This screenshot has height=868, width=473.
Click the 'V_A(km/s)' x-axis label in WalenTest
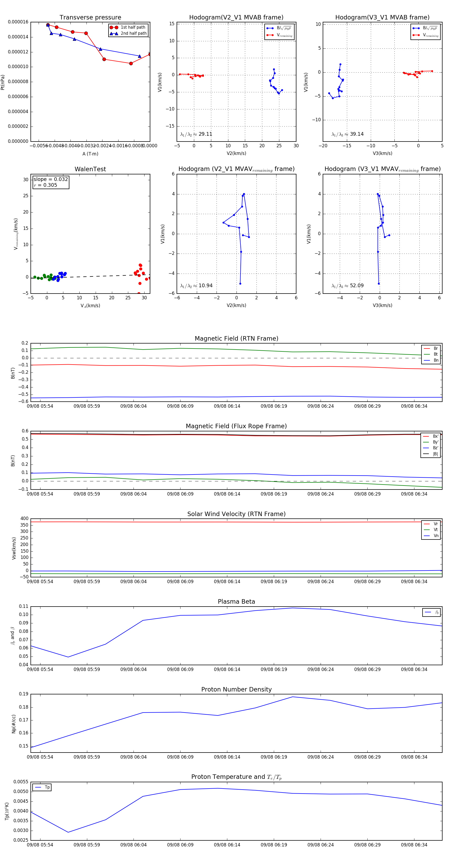(x=90, y=306)
